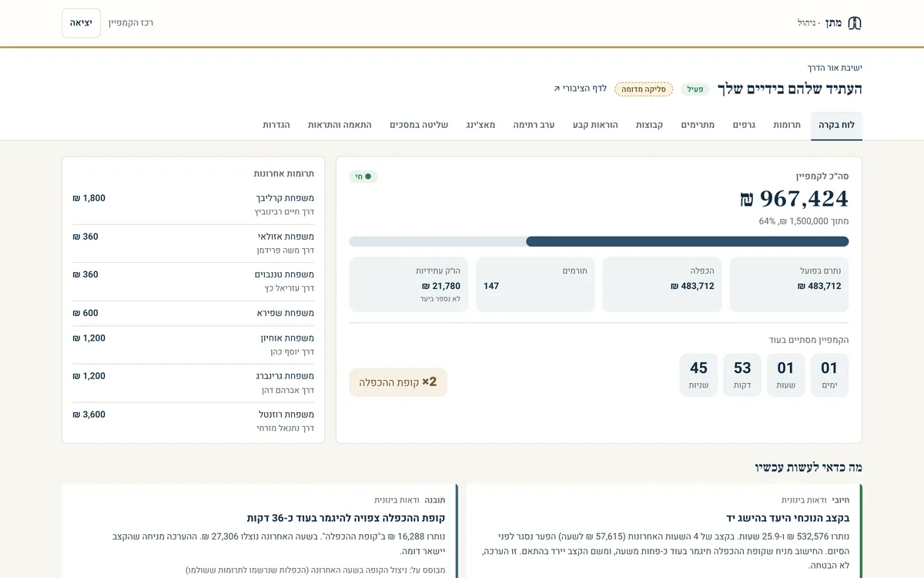The height and width of the screenshot is (578, 924).
Task: Click the פעיל status badge
Action: tap(695, 89)
